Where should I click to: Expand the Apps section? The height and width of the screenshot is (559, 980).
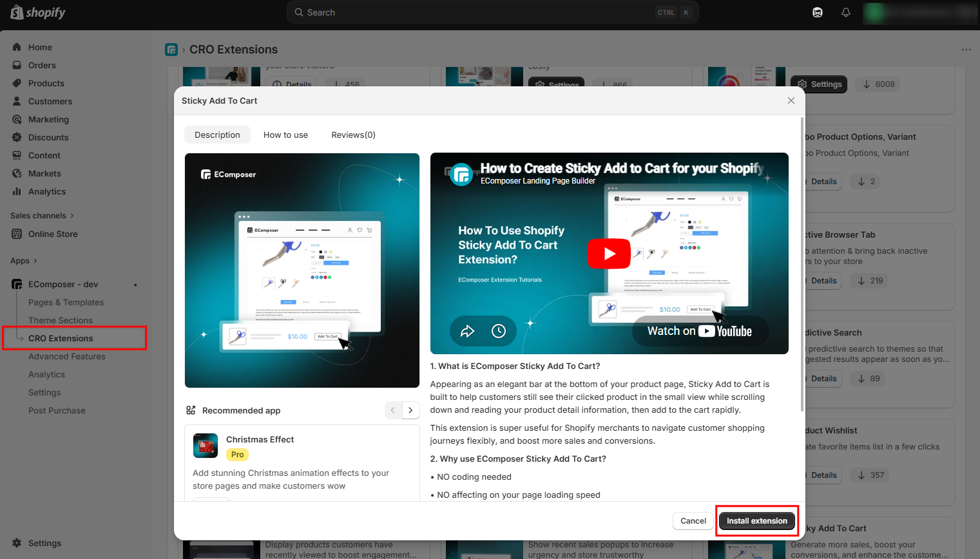pos(24,261)
